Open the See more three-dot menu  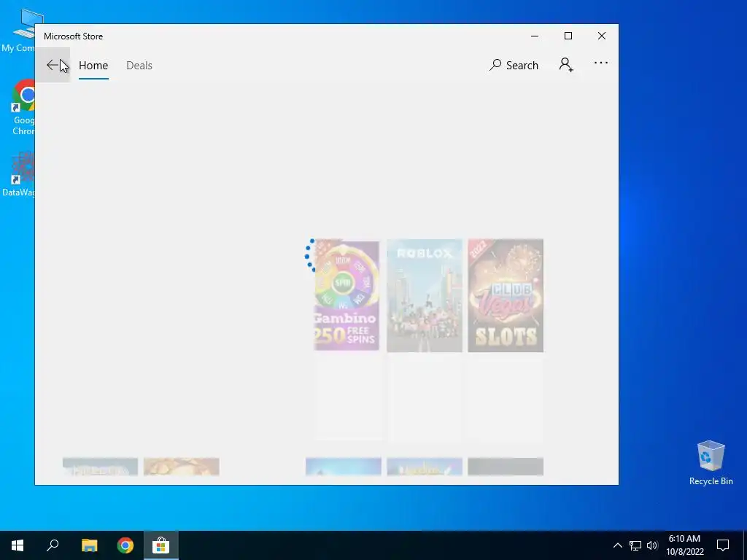pyautogui.click(x=601, y=63)
